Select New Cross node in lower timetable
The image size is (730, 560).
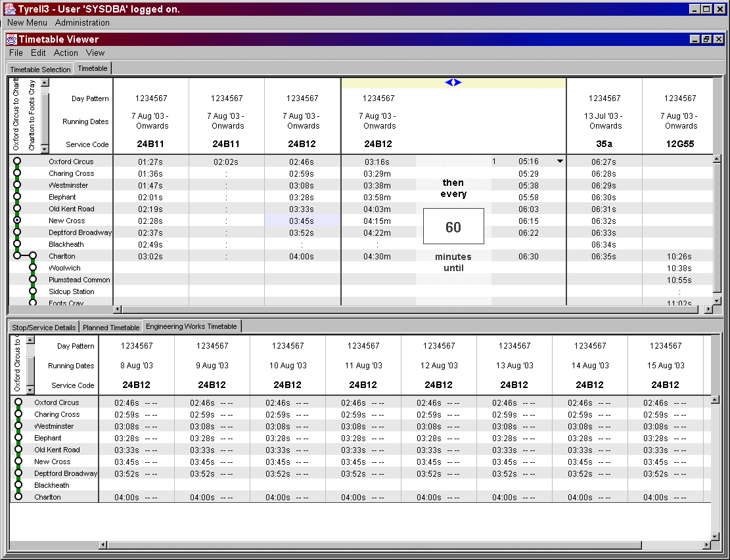coord(18,461)
